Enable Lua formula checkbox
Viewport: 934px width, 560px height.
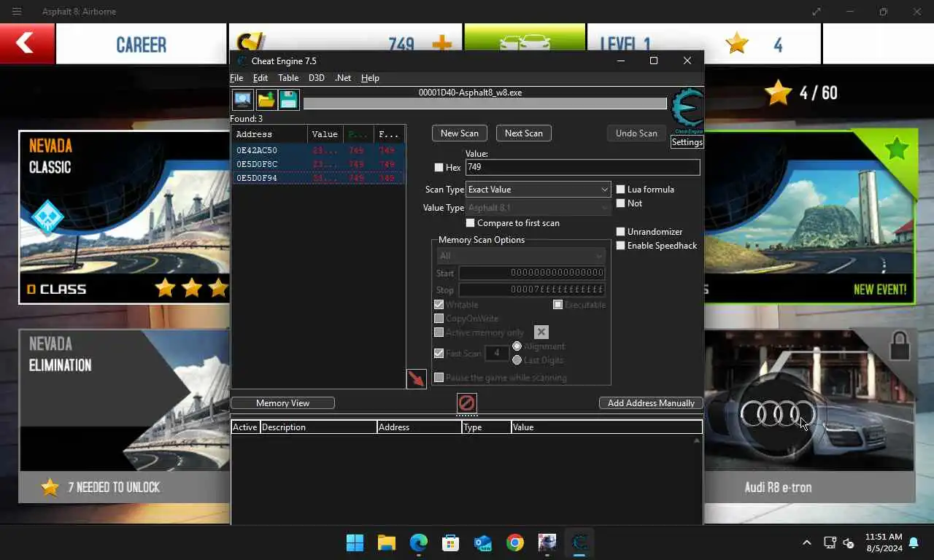coord(621,190)
